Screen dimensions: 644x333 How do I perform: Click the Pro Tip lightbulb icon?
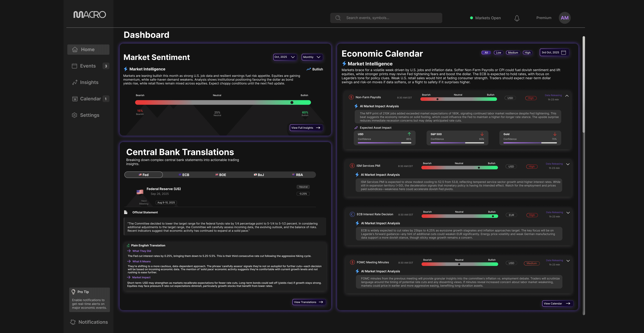(74, 292)
